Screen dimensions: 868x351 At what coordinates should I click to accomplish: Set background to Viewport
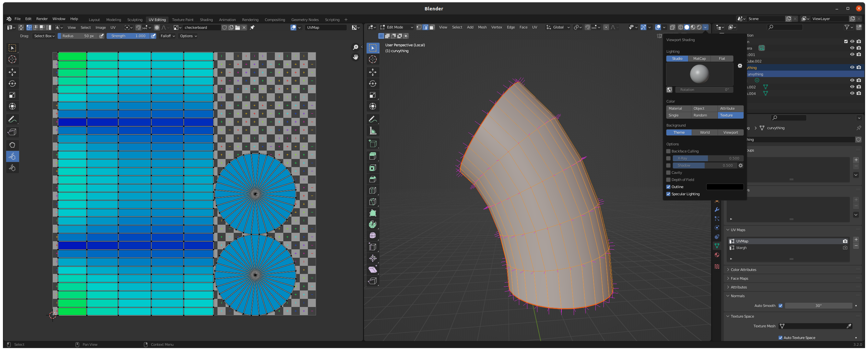(x=730, y=132)
